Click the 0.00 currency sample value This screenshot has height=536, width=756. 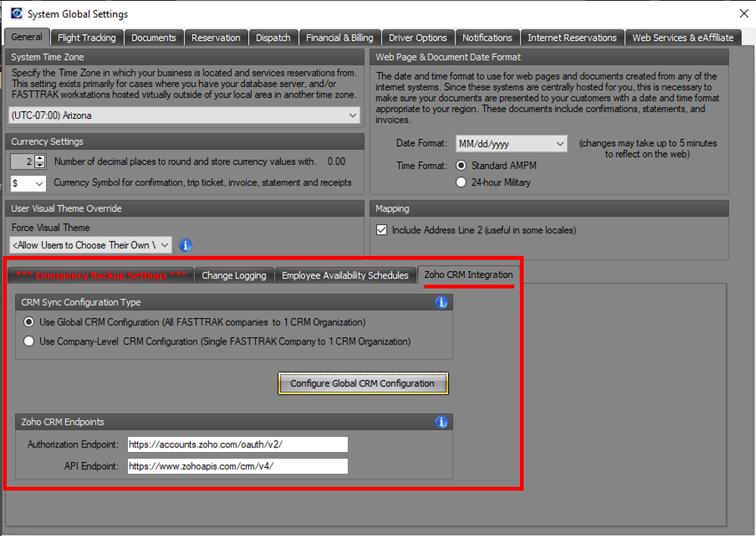pyautogui.click(x=337, y=161)
